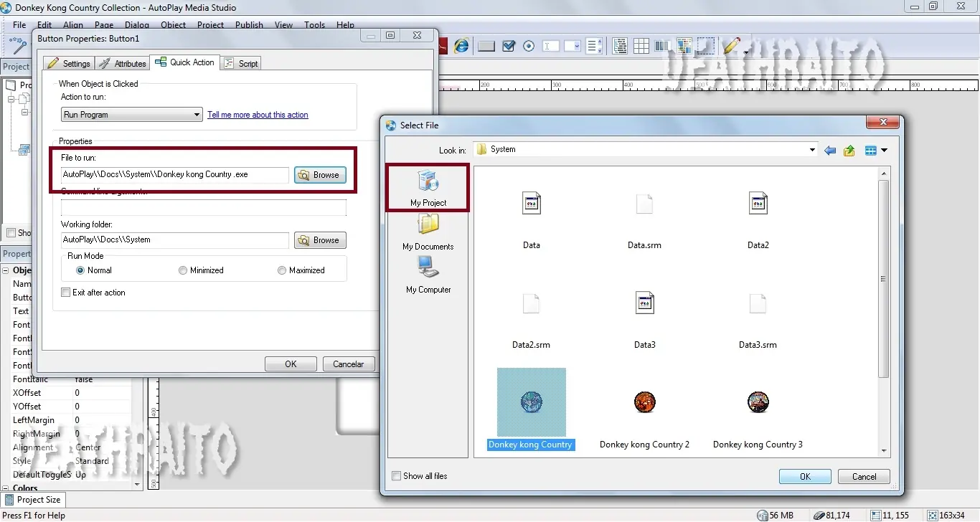Open the Look in folder dropdown
The image size is (980, 522).
tap(812, 150)
